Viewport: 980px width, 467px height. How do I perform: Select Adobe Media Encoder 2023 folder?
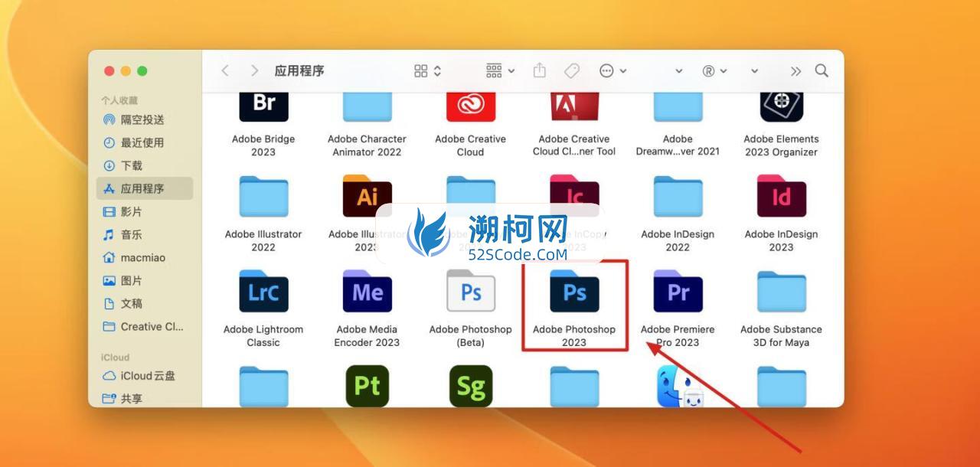[367, 291]
